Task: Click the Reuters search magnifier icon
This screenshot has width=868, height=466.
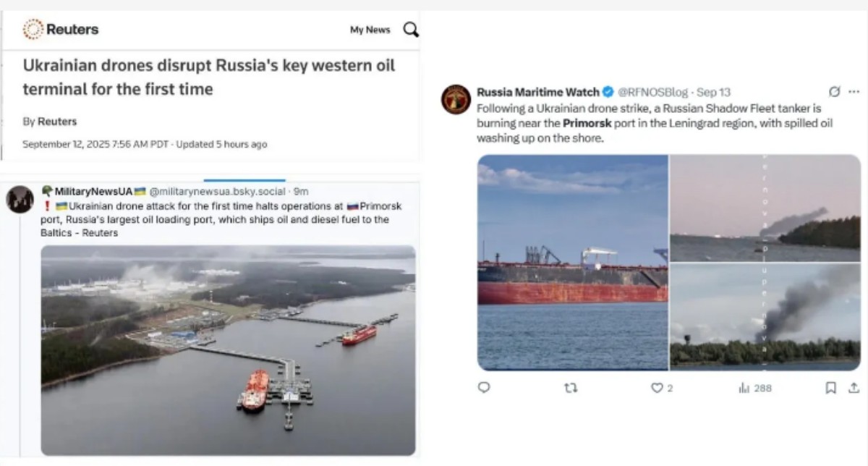Action: (410, 30)
